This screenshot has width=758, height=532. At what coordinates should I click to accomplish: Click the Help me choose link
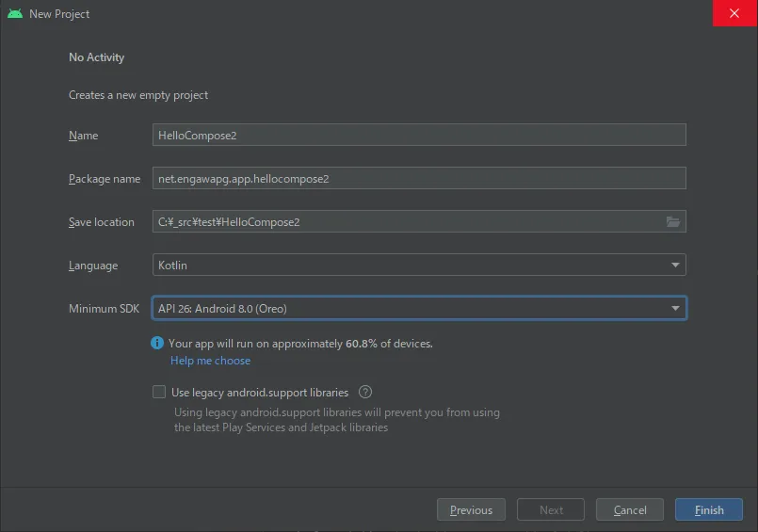point(210,361)
